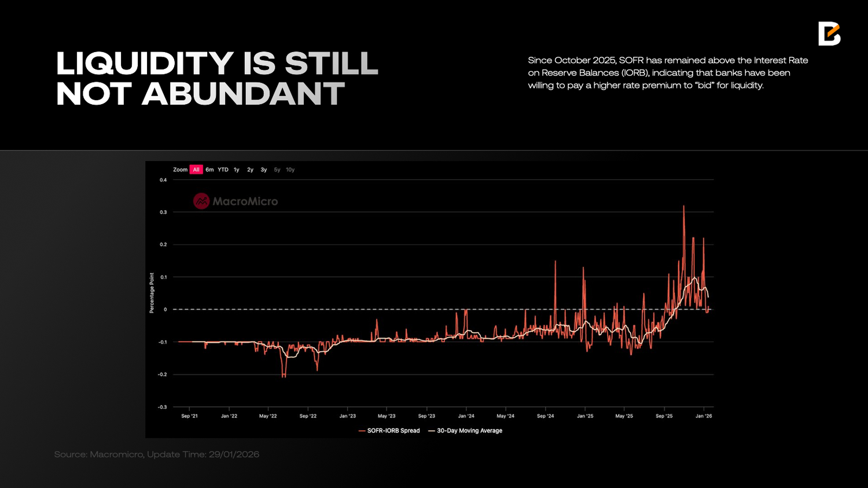Click the MacroMicro watermark text
The width and height of the screenshot is (868, 488).
(245, 201)
